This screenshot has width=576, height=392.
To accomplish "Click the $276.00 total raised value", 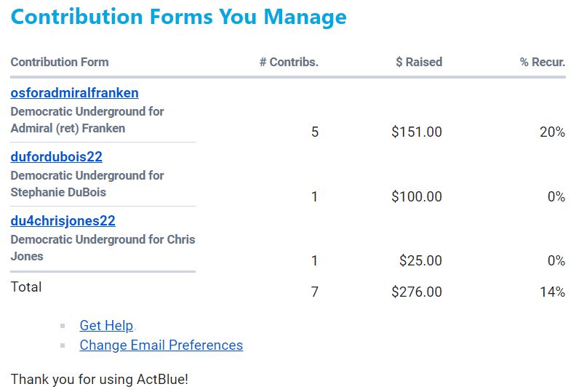I will 416,292.
